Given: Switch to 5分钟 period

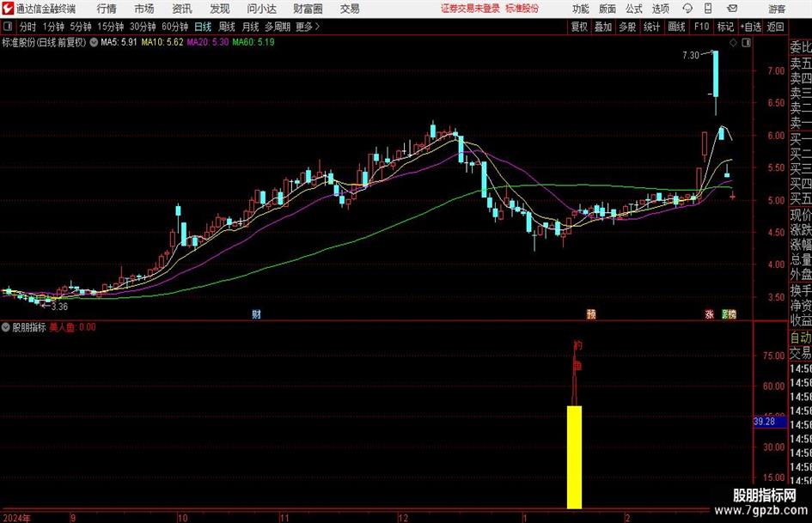Looking at the screenshot, I should pos(81,27).
